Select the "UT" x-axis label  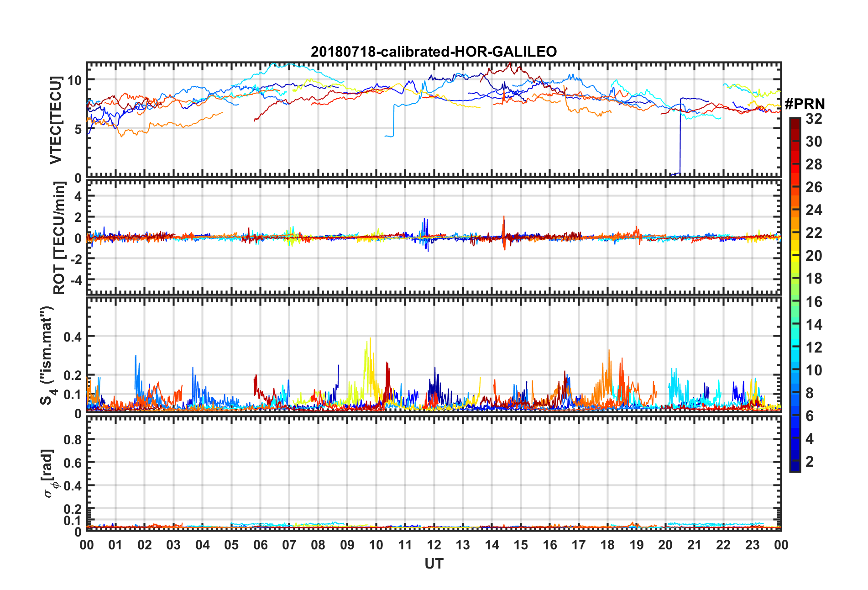coord(434,564)
